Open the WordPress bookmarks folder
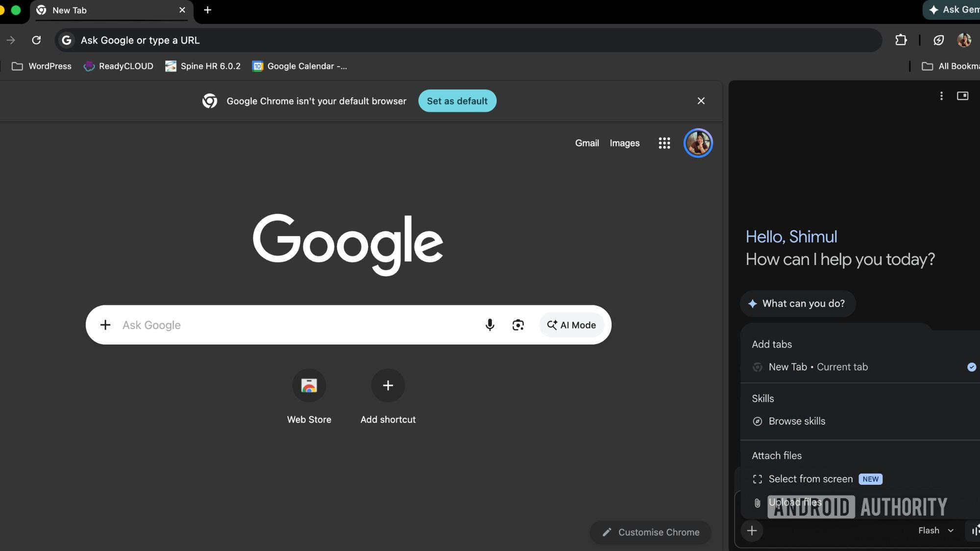The image size is (980, 551). (42, 66)
